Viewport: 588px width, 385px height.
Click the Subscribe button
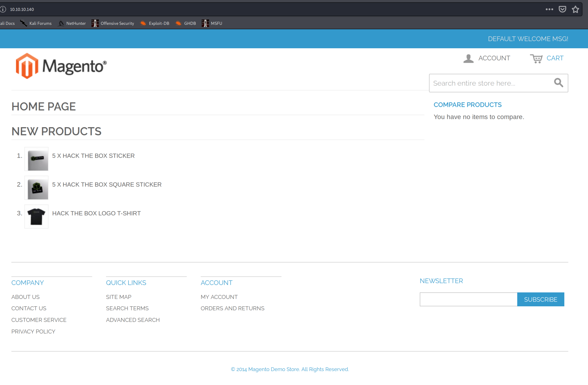tap(540, 299)
